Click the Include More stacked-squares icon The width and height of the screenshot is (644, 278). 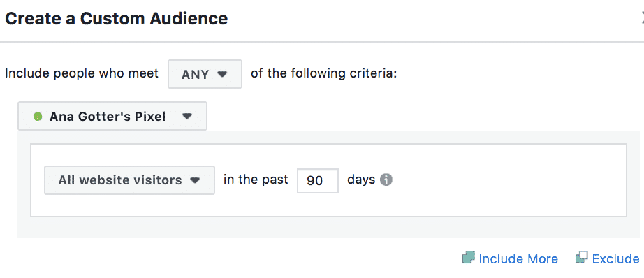click(468, 258)
